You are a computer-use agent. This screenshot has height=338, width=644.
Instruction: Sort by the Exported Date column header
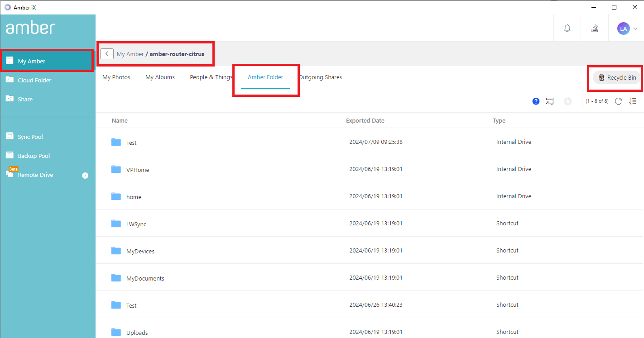(365, 121)
